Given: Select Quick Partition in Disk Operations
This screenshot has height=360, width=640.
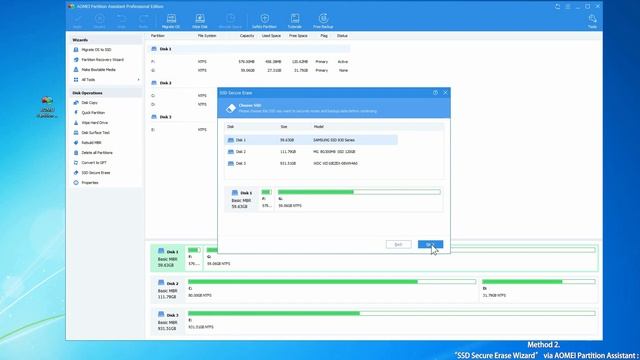Looking at the screenshot, I should click(x=93, y=113).
